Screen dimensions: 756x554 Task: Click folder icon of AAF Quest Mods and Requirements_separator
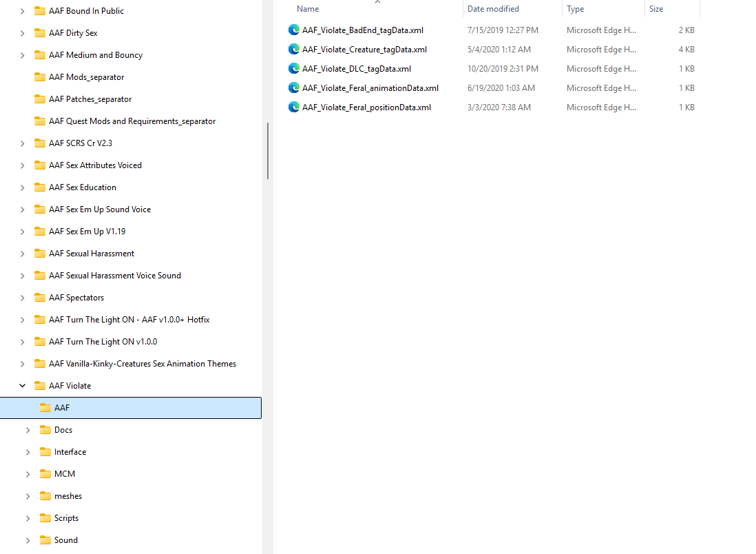point(40,121)
